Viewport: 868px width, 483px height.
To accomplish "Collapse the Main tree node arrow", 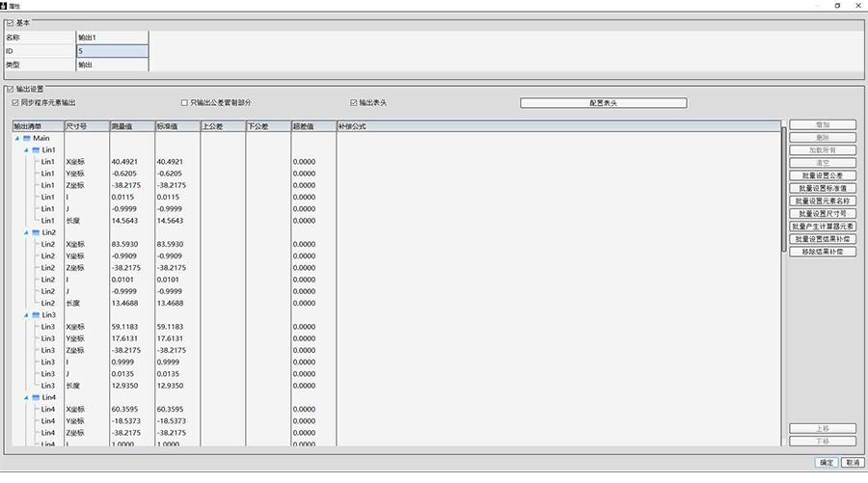I will pos(17,138).
